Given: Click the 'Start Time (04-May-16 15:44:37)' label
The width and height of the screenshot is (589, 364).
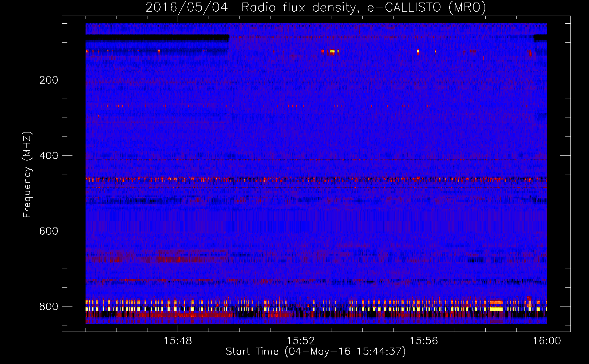Looking at the screenshot, I should [x=316, y=352].
